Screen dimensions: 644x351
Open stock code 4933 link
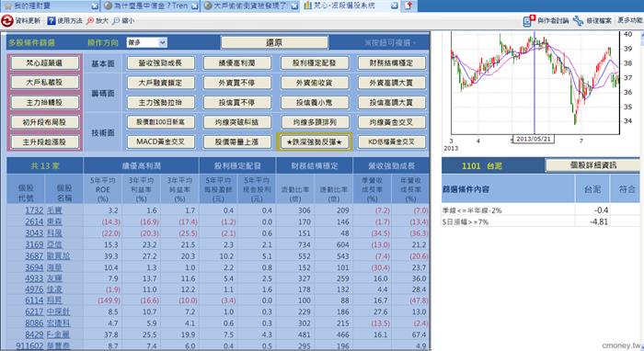click(x=34, y=278)
